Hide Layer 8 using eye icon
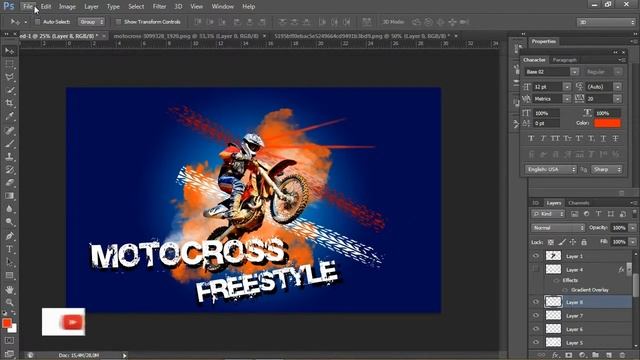The width and height of the screenshot is (640, 360). (536, 302)
